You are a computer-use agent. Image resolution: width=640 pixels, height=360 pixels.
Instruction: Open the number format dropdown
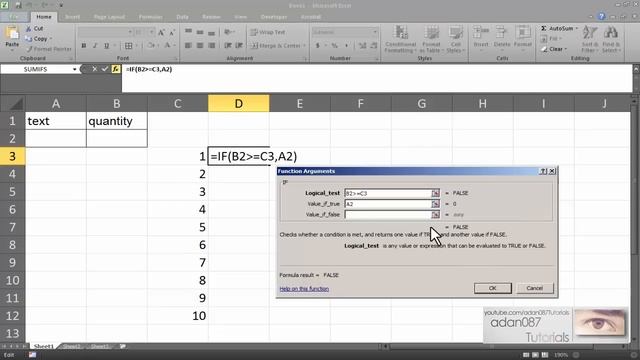tap(375, 32)
